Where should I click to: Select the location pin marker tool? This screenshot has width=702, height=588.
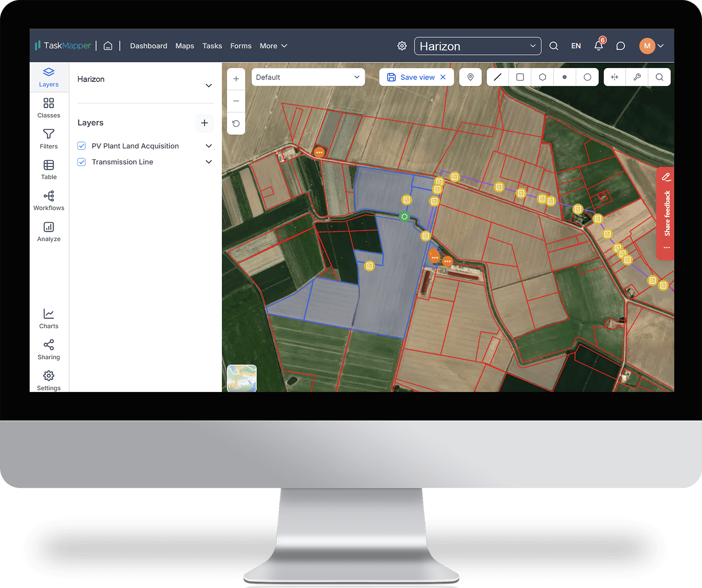(471, 77)
